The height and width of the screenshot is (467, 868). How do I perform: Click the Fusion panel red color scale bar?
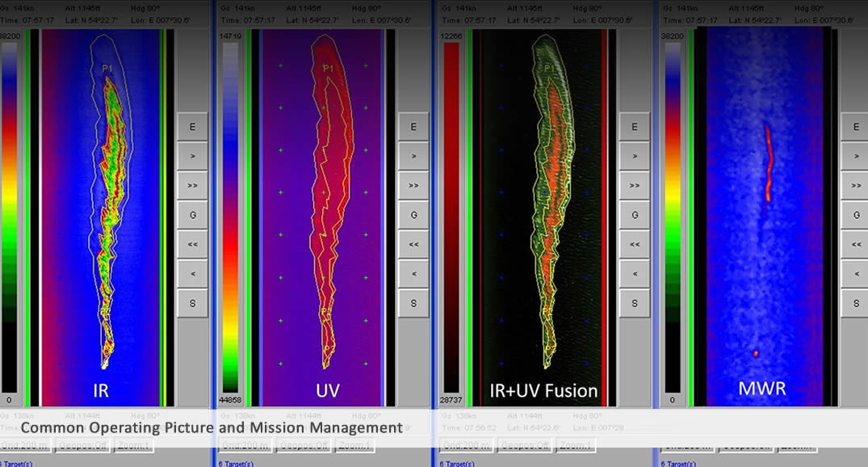451,217
